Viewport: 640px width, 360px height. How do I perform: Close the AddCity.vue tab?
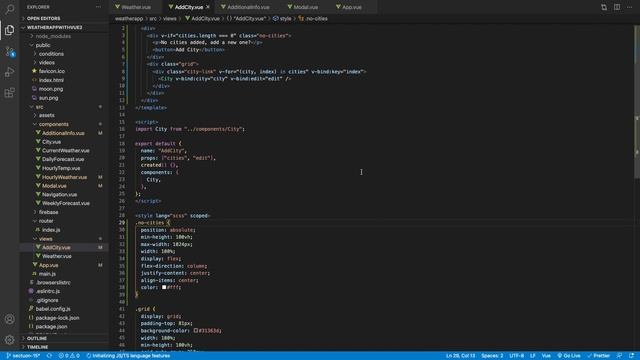coord(208,7)
